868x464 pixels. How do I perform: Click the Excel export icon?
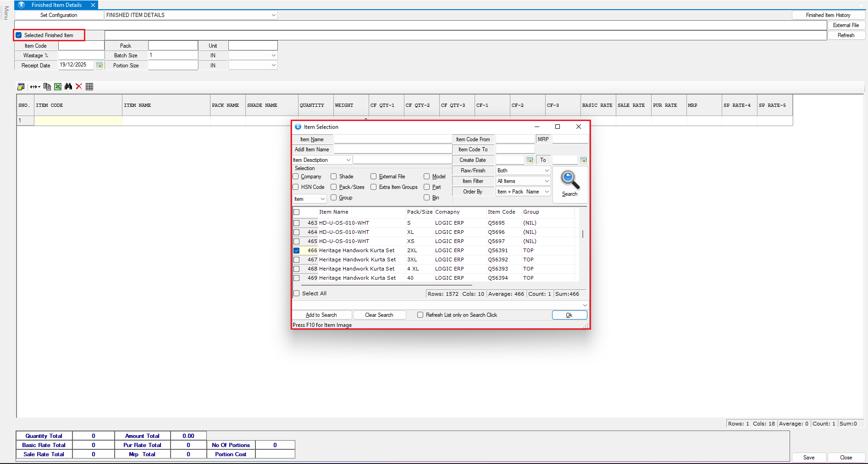[x=58, y=87]
